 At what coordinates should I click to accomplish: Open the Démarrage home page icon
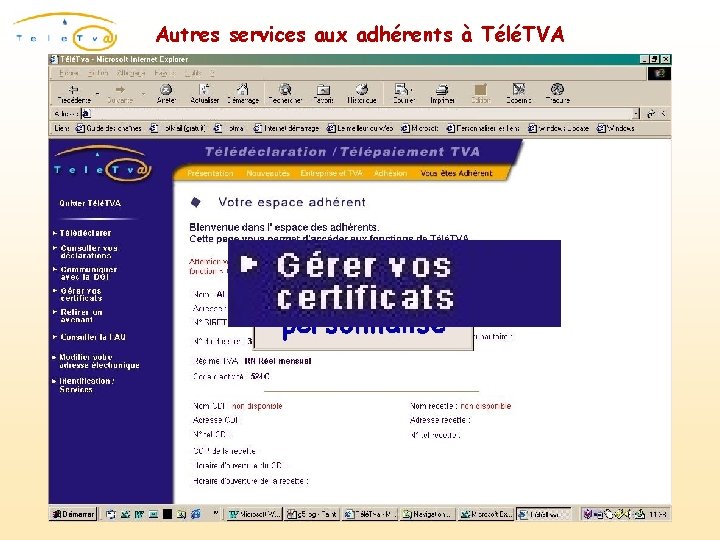[x=243, y=94]
